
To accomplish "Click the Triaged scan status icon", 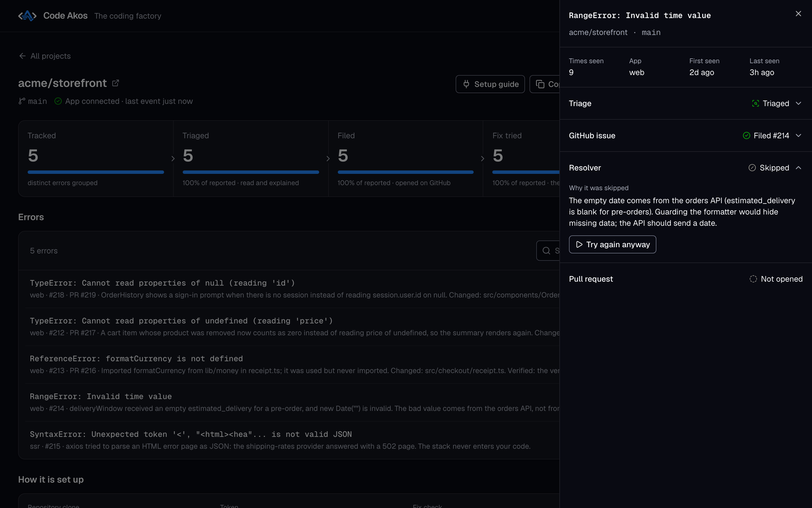I will click(755, 104).
